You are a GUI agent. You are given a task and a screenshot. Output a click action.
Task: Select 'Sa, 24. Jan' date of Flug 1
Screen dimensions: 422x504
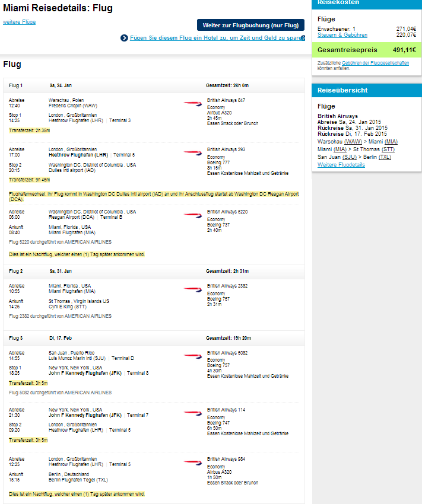[x=61, y=85]
